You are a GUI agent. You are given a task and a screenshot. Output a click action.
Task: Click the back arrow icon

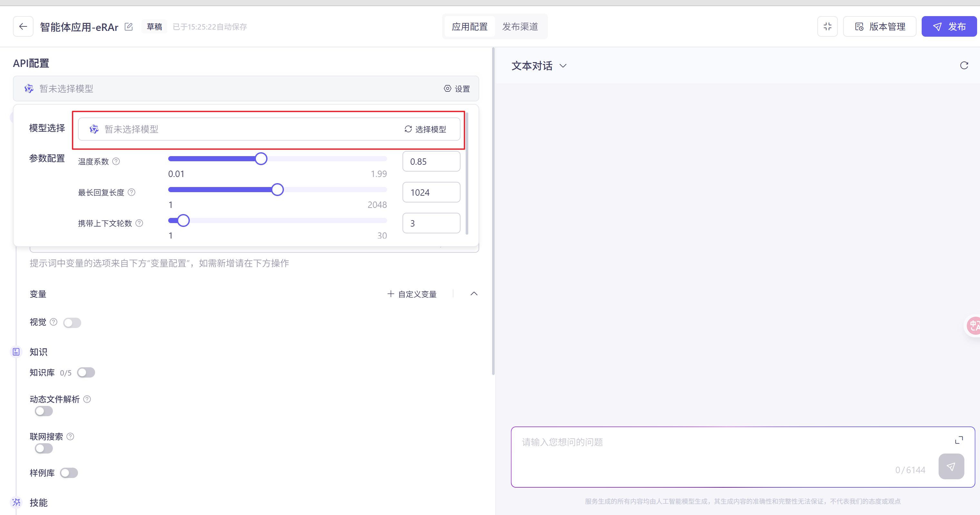(23, 27)
